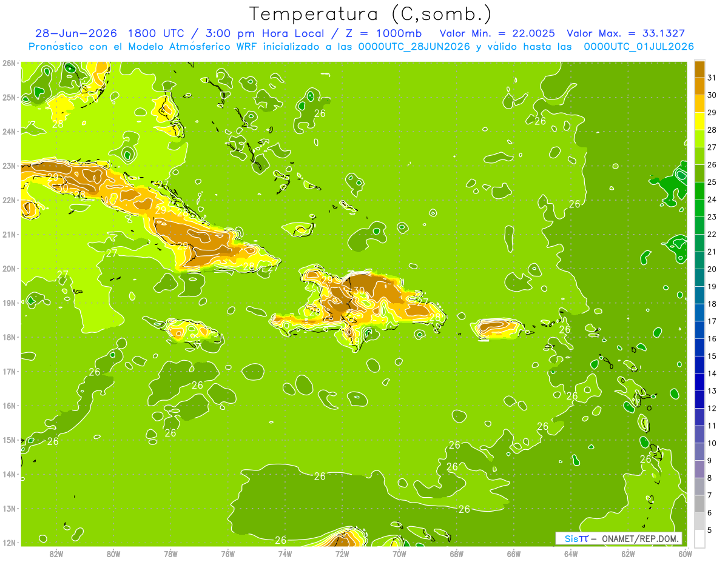Click the orange legend swatch between 30 and 31

[699, 87]
